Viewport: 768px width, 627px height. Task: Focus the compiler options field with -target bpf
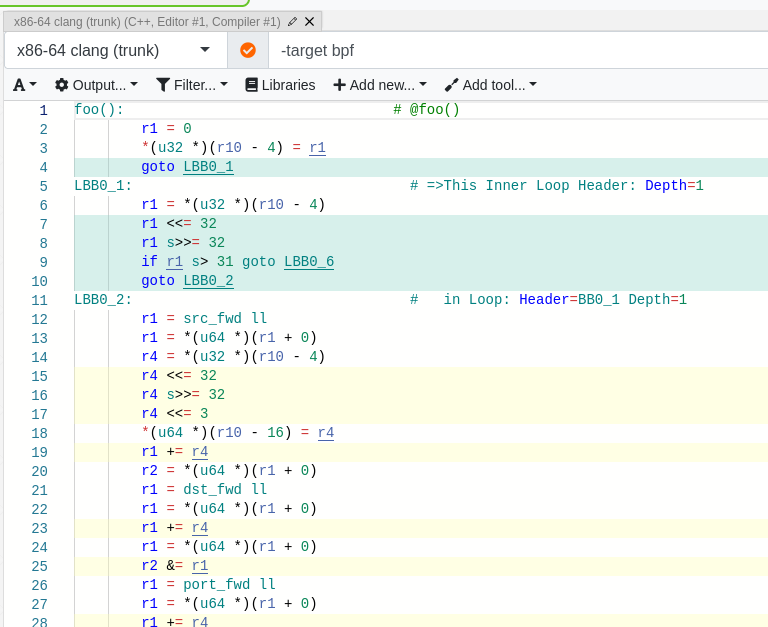518,50
